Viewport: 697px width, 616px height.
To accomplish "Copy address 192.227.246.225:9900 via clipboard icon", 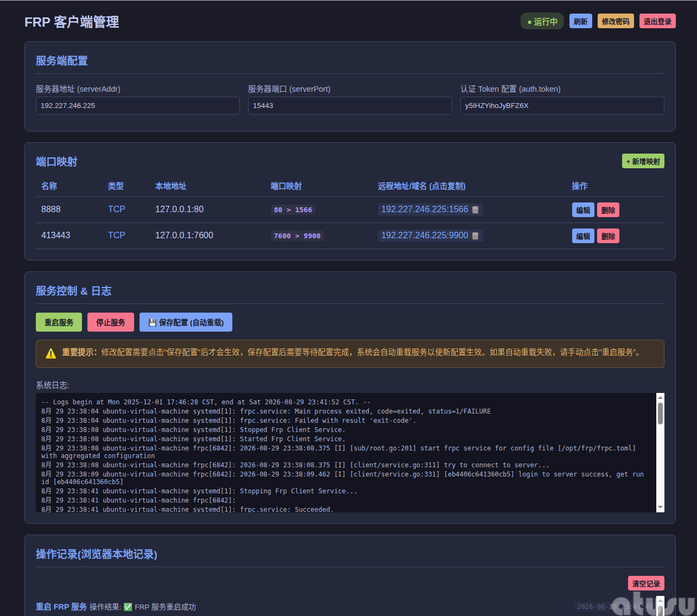I will 476,236.
